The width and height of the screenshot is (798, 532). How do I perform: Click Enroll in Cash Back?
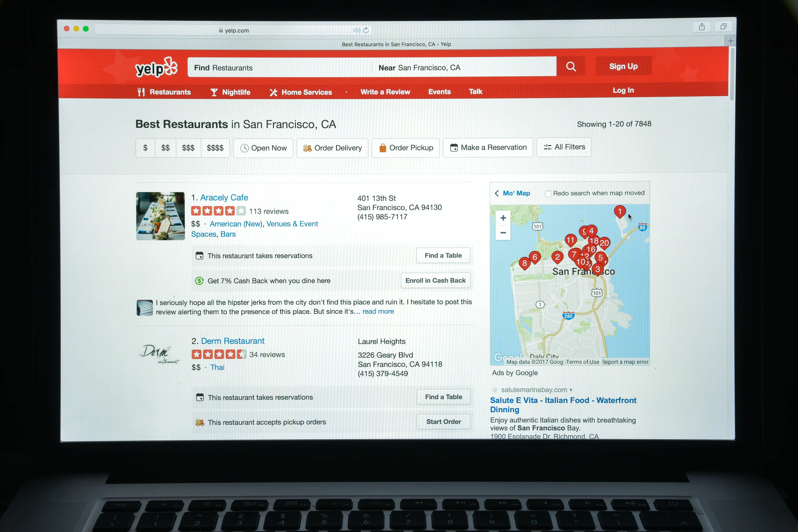click(435, 281)
